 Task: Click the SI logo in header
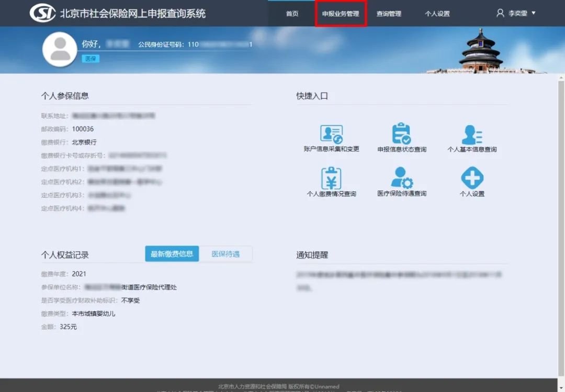(x=42, y=13)
